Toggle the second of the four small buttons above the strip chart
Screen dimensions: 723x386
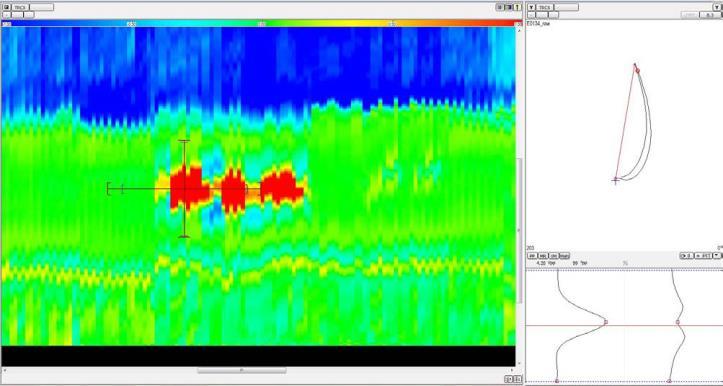tap(543, 256)
